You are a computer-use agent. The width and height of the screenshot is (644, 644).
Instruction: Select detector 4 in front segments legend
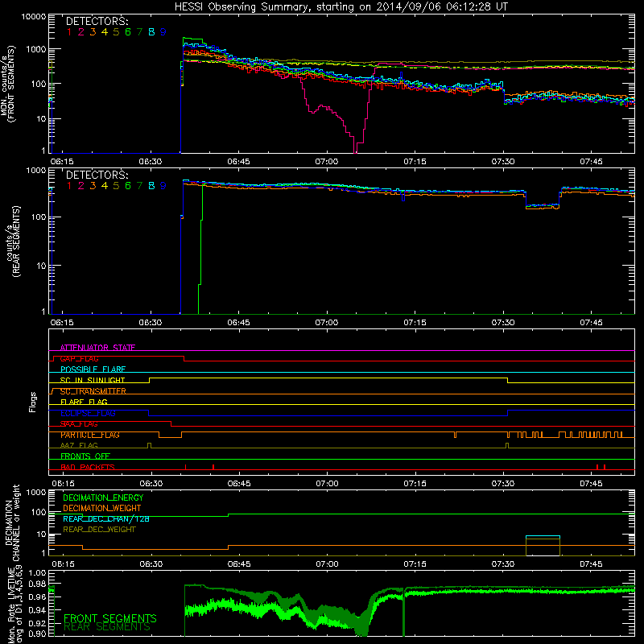105,32
